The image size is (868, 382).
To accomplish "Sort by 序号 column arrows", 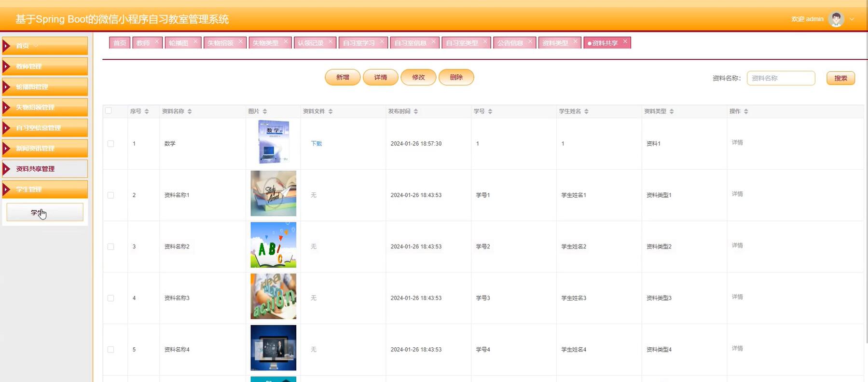I will pos(147,111).
